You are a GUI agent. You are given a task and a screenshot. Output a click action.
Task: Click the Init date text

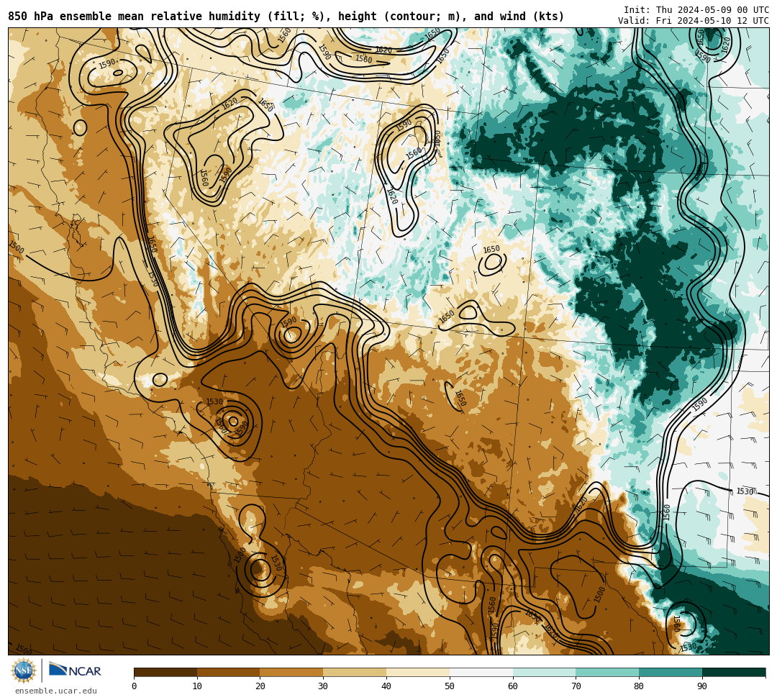(x=696, y=10)
